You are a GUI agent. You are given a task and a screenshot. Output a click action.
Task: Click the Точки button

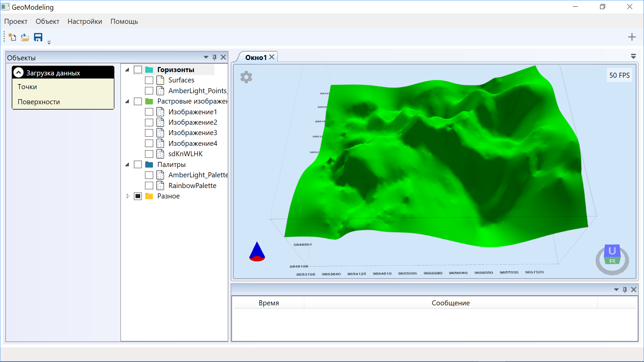click(28, 87)
